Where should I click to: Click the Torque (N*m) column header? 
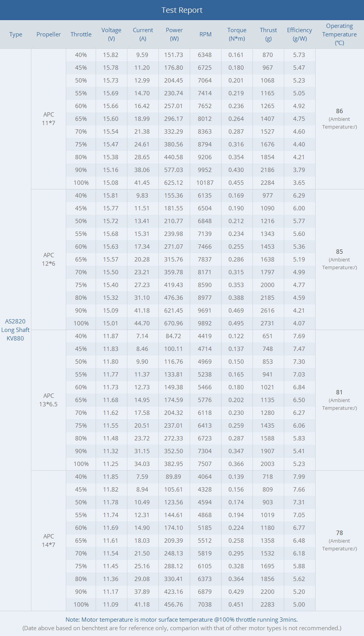(x=237, y=34)
